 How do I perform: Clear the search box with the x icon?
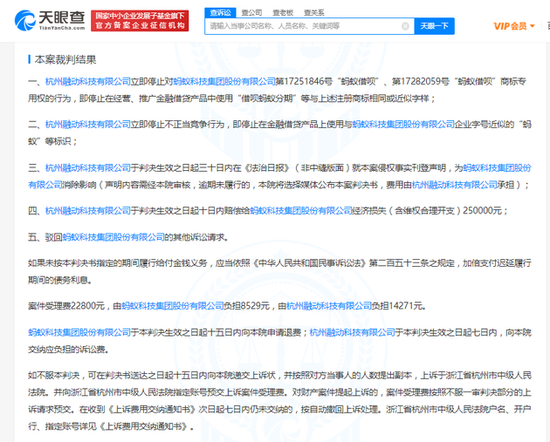(405, 26)
